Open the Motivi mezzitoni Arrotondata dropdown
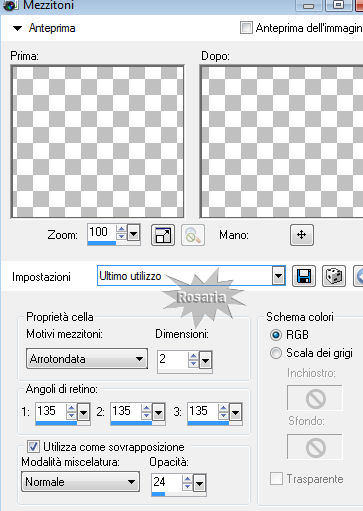 (x=87, y=359)
